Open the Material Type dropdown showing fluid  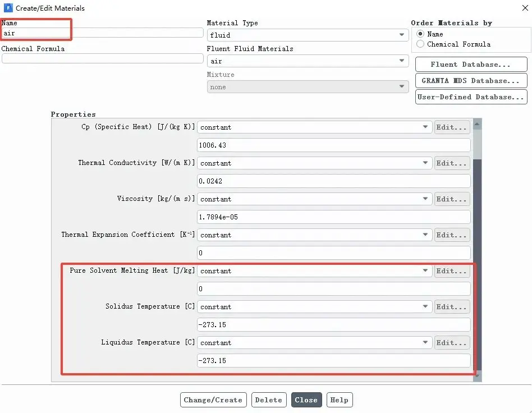308,35
